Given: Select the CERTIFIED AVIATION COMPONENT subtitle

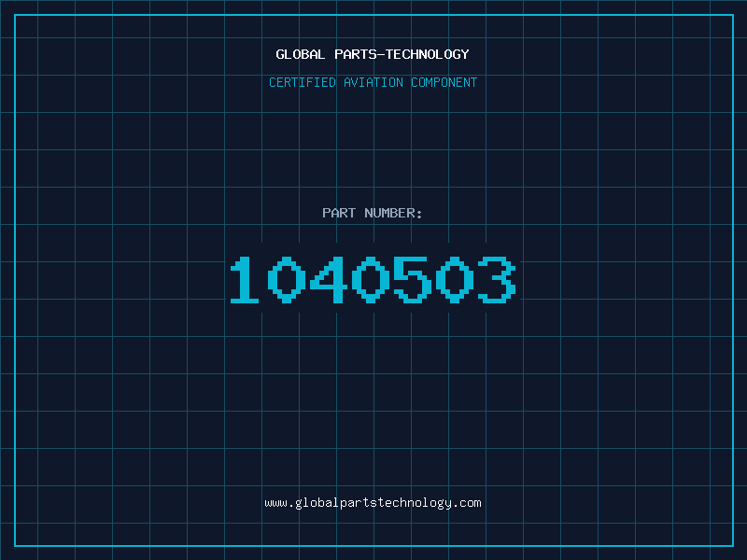Looking at the screenshot, I should click(373, 82).
